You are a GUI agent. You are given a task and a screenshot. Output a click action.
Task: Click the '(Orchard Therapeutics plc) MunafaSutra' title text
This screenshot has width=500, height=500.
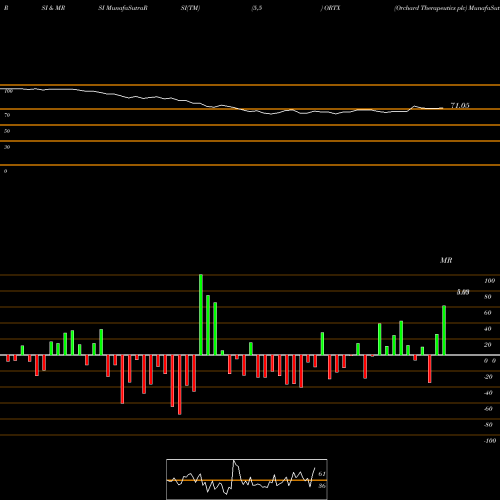point(447,8)
